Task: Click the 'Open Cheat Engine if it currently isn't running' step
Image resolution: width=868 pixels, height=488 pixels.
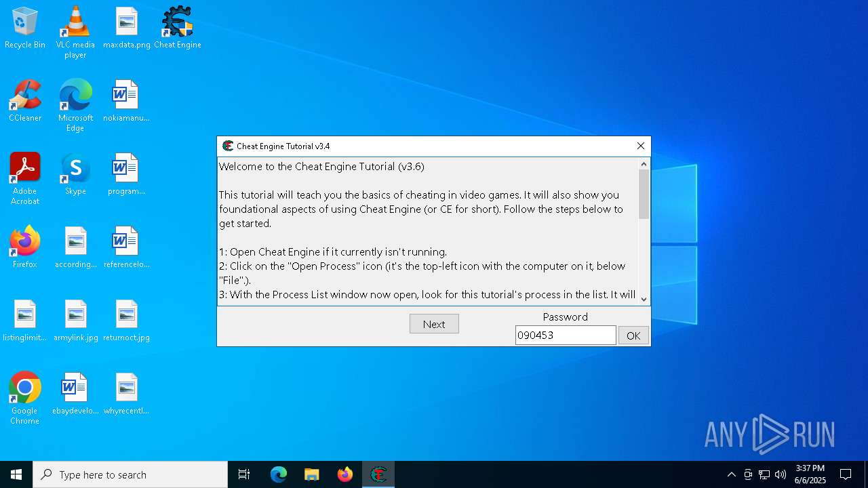Action: (333, 252)
